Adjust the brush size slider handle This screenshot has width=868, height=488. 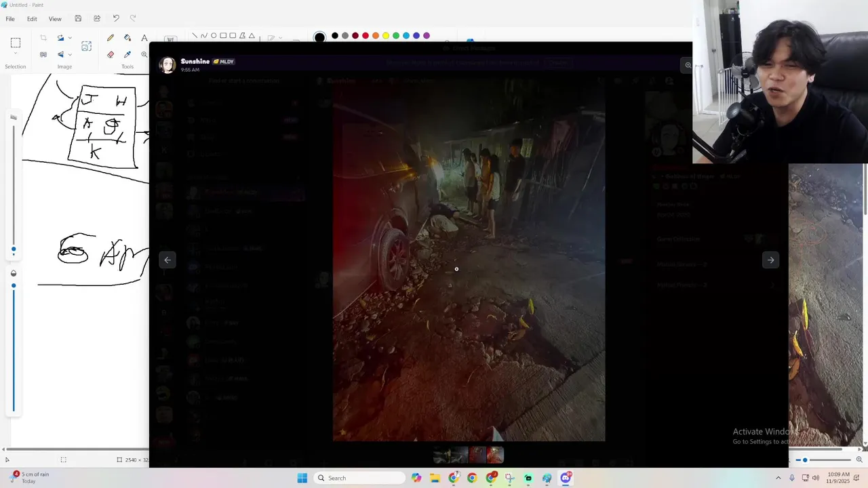pyautogui.click(x=13, y=249)
